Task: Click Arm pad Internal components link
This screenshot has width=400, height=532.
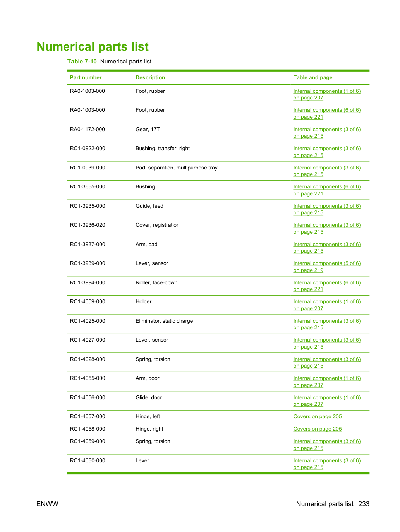Action: coord(327,248)
